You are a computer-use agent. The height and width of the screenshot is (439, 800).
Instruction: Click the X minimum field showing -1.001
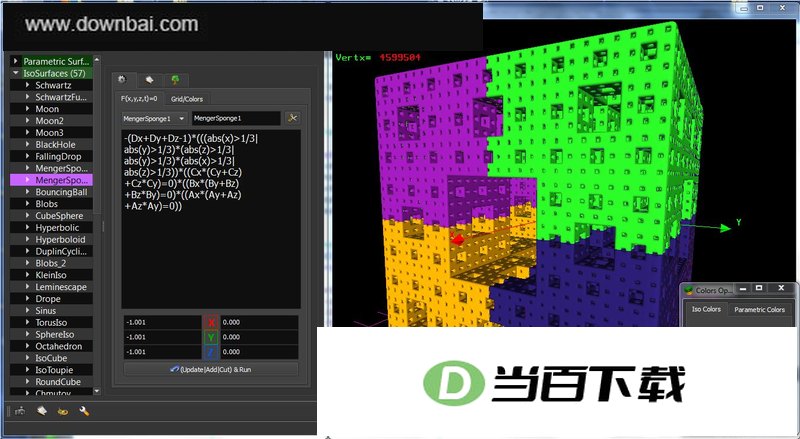163,322
